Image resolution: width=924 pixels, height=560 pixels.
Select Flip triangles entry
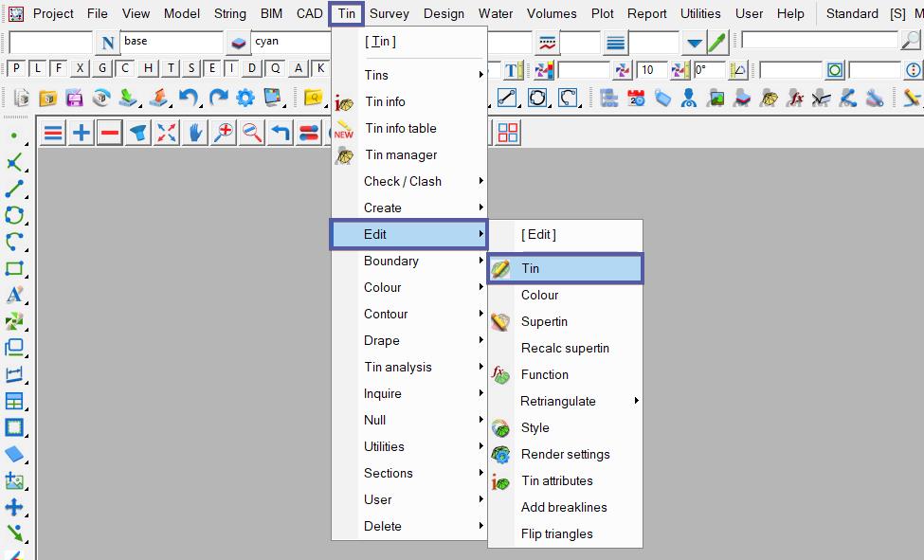[x=566, y=533]
